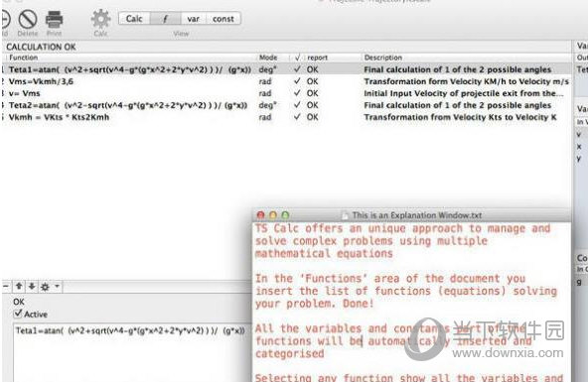The image size is (588, 382).
Task: Switch to the const view segment
Action: point(223,19)
